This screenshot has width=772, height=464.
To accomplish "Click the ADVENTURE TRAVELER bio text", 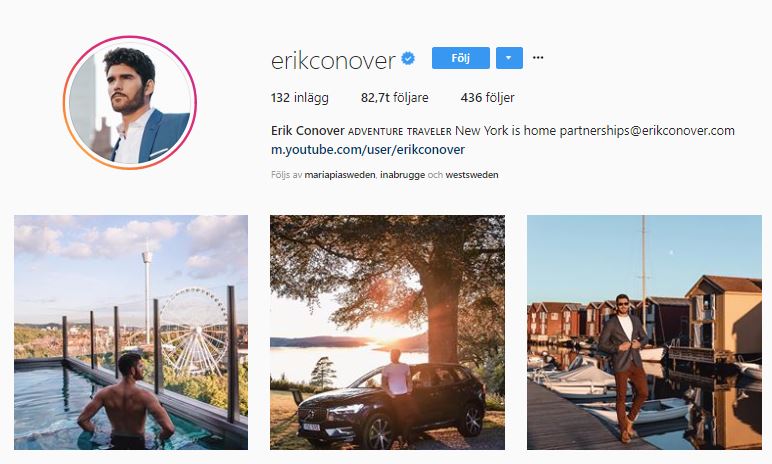I will click(399, 132).
